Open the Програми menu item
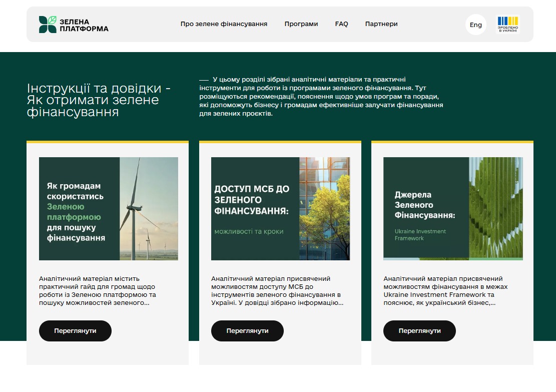Screen dimensions: 556x392 coord(301,24)
